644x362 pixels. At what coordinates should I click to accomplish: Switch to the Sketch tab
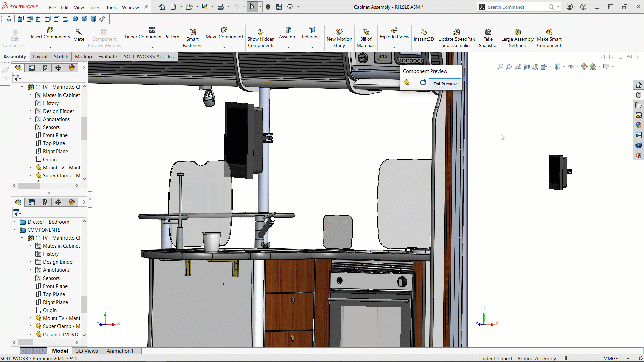61,56
